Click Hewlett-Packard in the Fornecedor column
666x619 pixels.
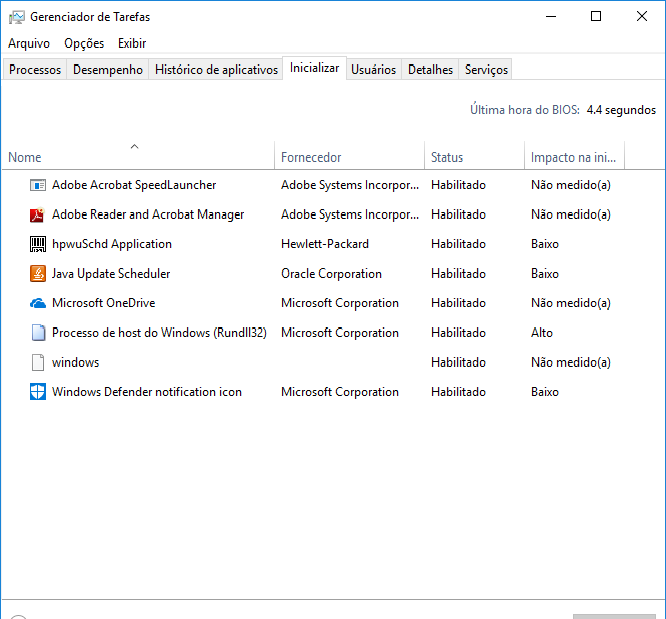(x=325, y=244)
